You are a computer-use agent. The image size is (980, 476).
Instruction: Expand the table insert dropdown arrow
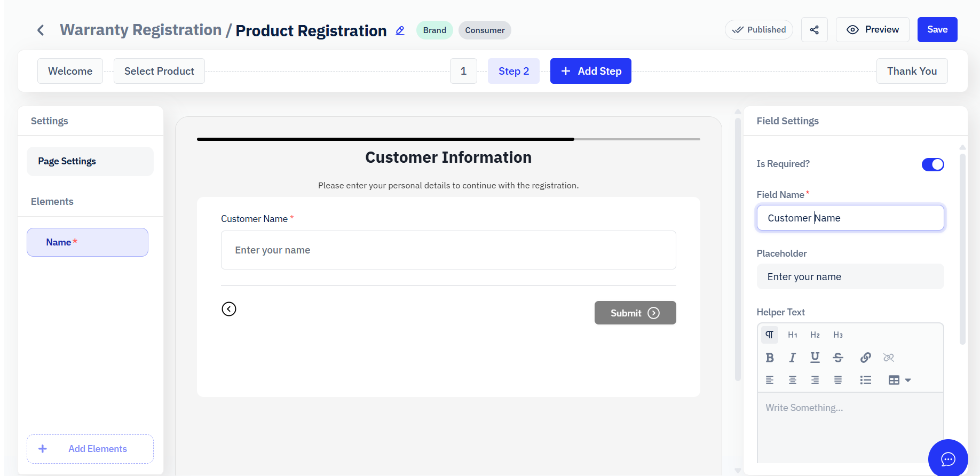coord(908,380)
